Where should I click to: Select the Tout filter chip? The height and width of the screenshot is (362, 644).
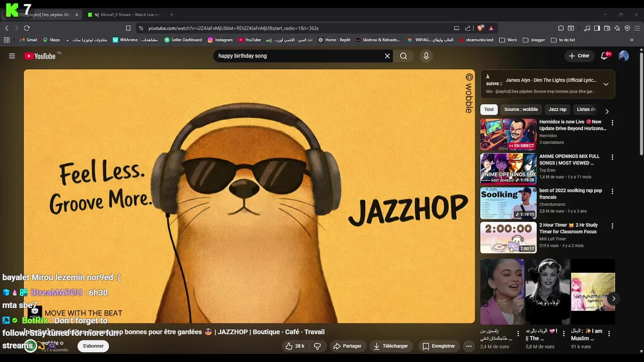click(489, 109)
